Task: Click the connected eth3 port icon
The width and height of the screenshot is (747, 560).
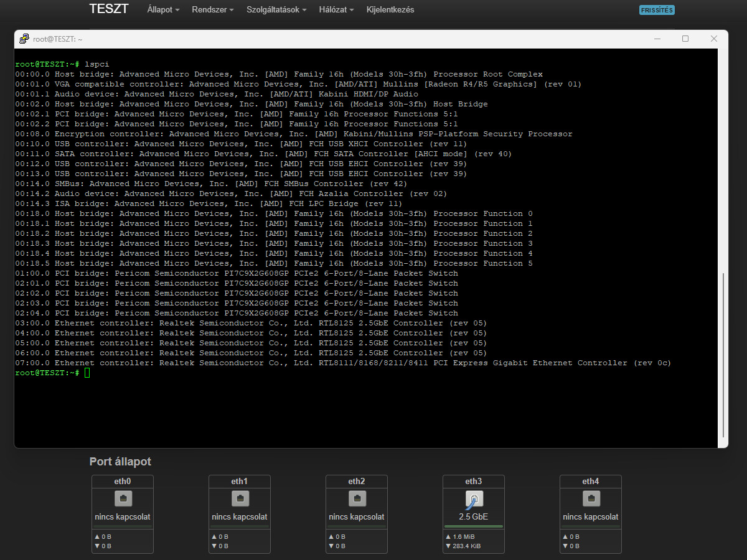Action: click(x=474, y=498)
